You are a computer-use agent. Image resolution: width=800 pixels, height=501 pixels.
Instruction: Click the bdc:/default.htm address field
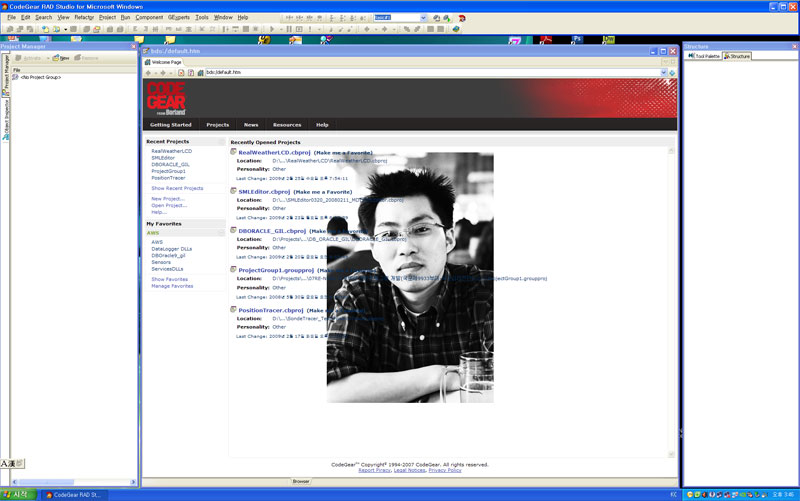[400, 73]
